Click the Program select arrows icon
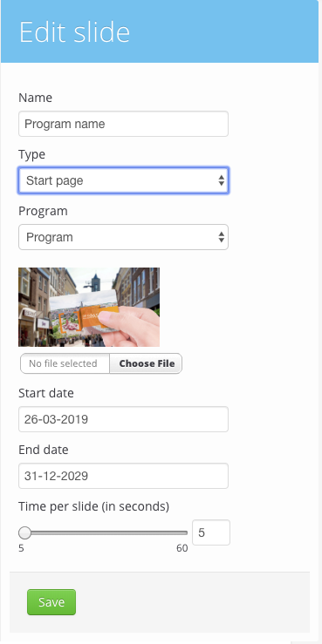 click(222, 237)
